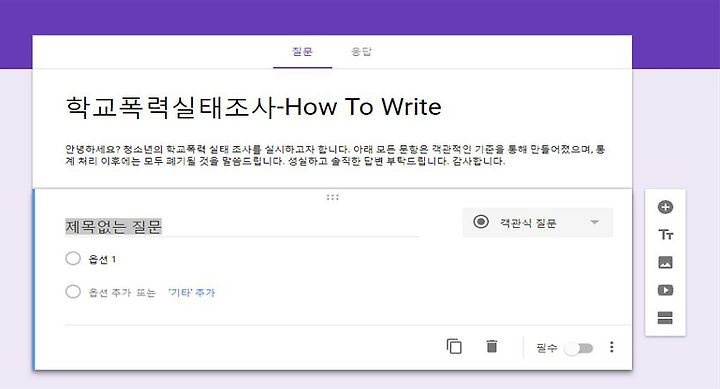Click the 필수 label text

point(546,348)
